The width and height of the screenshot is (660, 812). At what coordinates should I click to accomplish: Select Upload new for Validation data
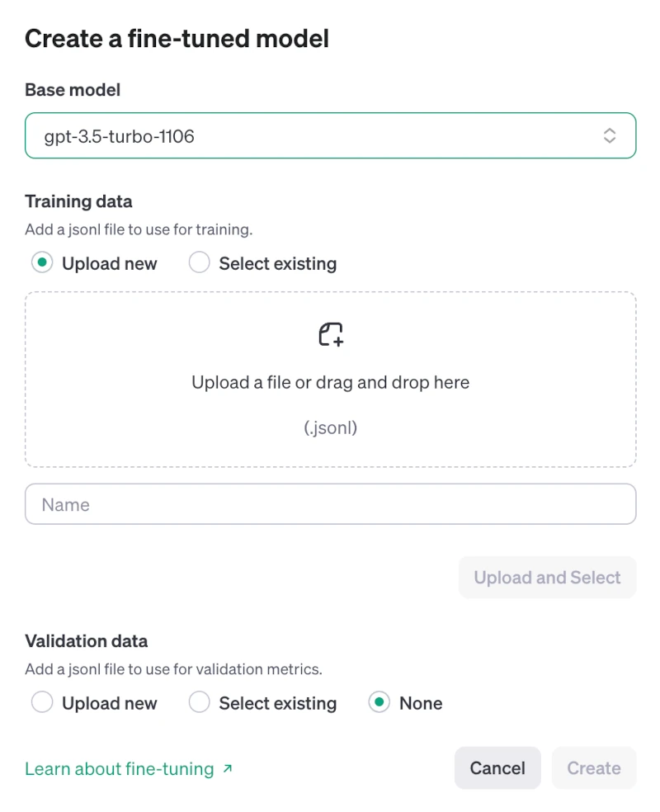pyautogui.click(x=42, y=702)
